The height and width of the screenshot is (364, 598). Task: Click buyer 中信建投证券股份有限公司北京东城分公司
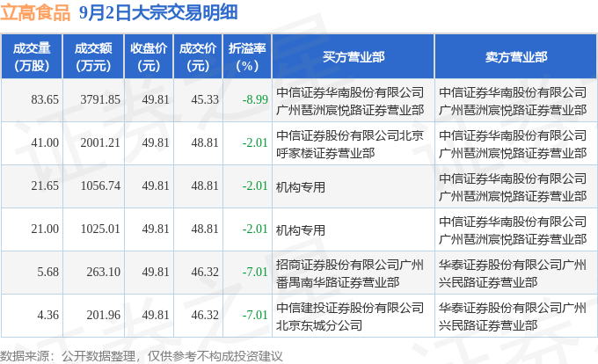pos(350,317)
